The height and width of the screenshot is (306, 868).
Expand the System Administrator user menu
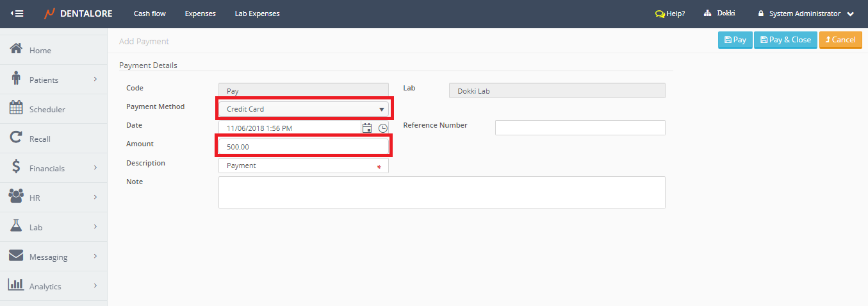pos(850,13)
